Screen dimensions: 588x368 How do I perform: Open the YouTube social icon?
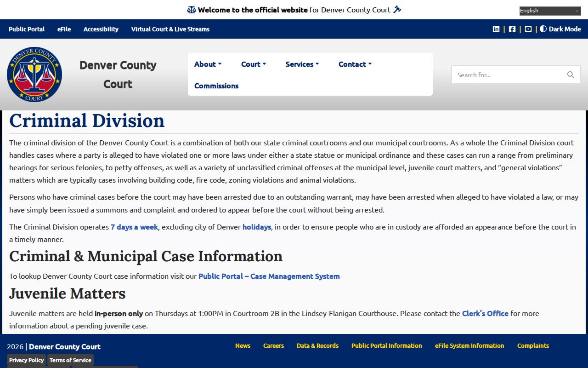[x=528, y=29]
